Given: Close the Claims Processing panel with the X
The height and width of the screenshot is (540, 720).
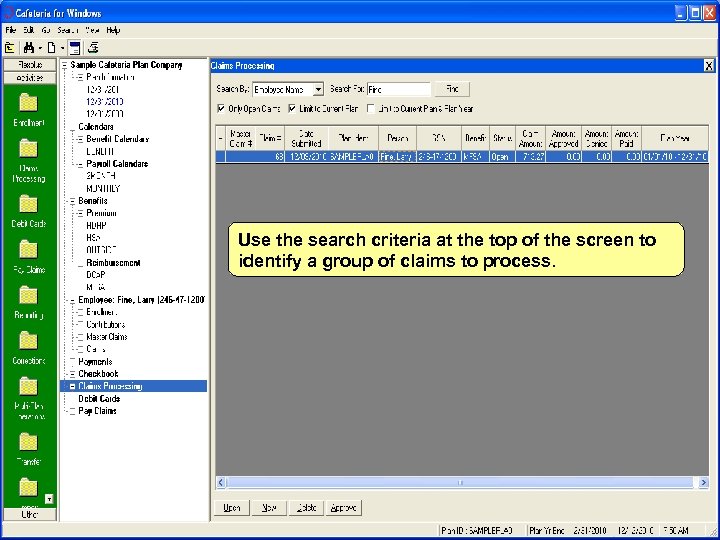Looking at the screenshot, I should pos(709,66).
